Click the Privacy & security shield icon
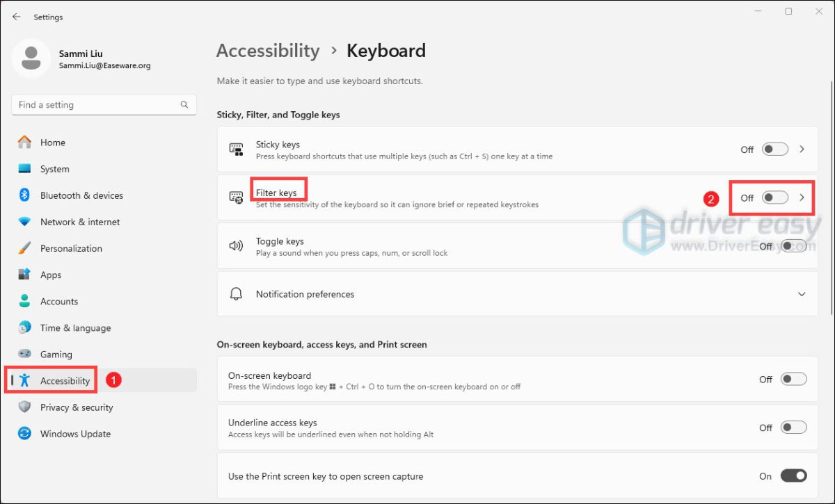 (x=25, y=407)
